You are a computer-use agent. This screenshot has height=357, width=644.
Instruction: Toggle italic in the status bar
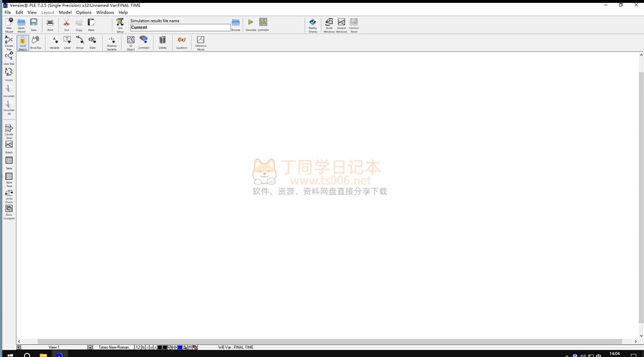pyautogui.click(x=147, y=347)
